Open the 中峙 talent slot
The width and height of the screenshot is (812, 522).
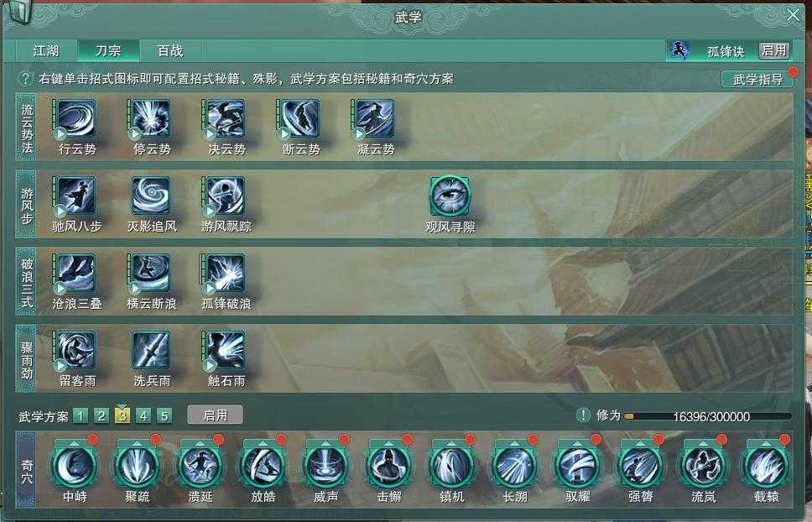point(75,466)
